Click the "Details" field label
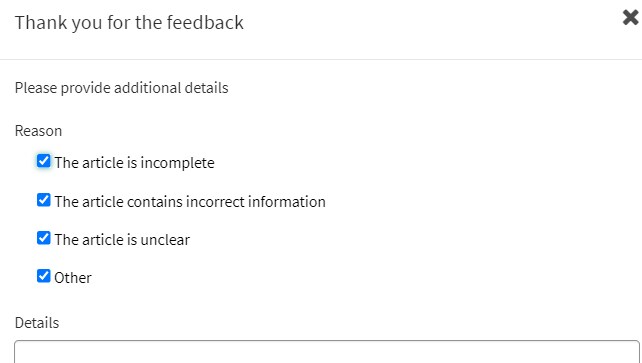642x363 pixels. coord(37,323)
